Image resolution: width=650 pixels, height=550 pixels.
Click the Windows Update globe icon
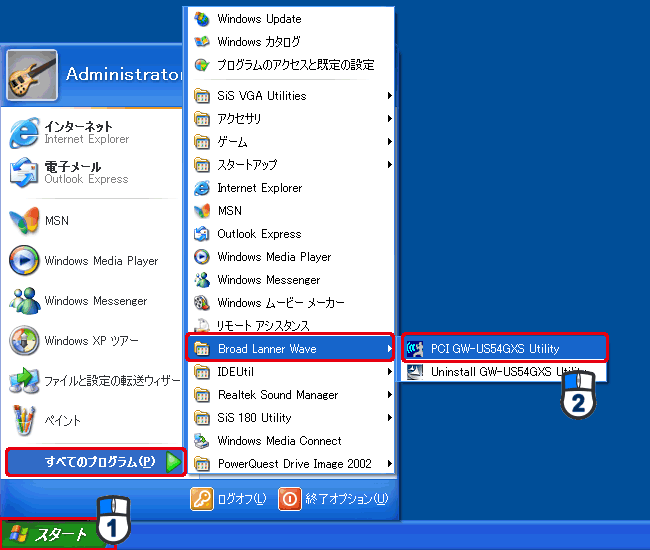(x=202, y=19)
